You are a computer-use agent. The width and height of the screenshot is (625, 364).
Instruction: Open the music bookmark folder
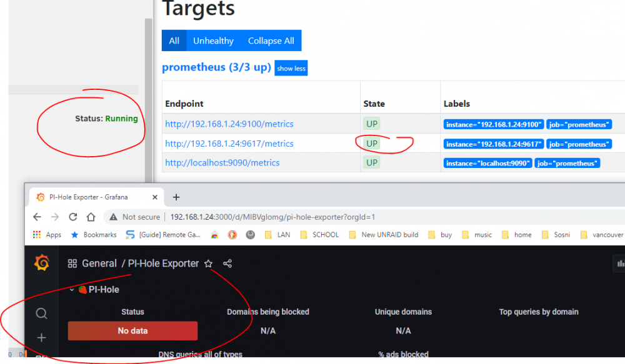pos(477,235)
